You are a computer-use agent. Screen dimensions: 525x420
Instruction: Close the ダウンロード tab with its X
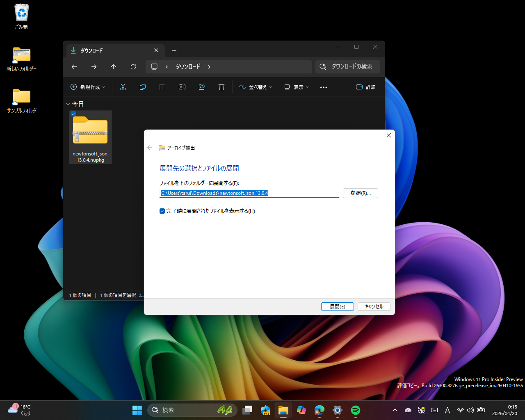pos(156,50)
